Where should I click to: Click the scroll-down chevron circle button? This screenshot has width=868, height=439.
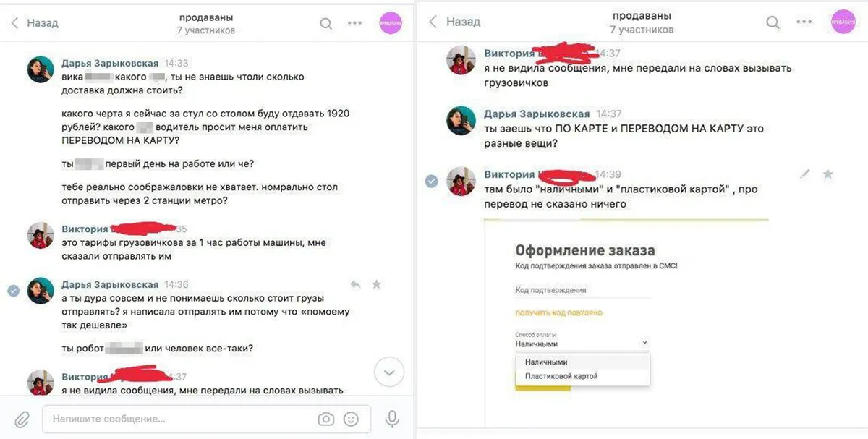tap(389, 373)
